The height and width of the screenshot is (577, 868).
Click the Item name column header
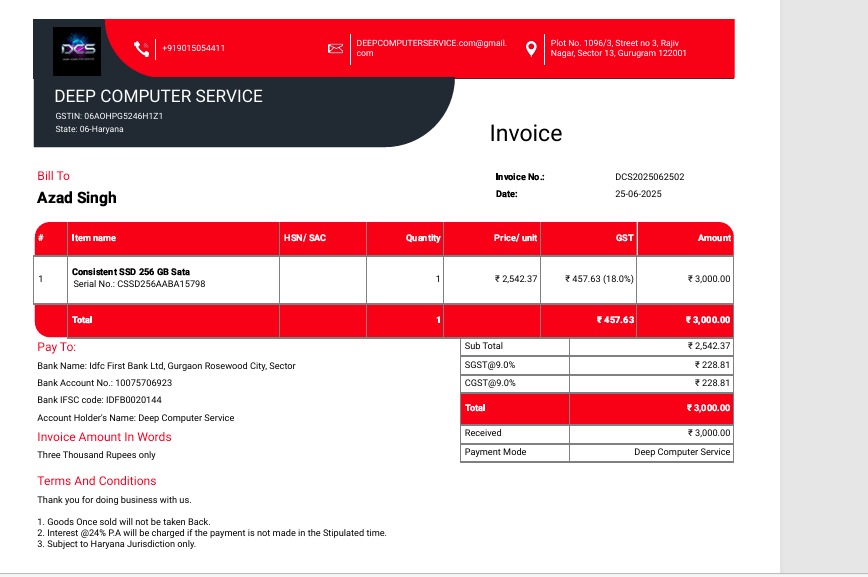(x=94, y=238)
